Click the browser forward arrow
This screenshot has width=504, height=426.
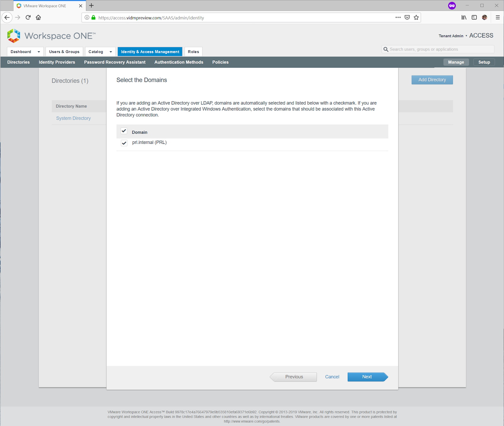click(18, 18)
